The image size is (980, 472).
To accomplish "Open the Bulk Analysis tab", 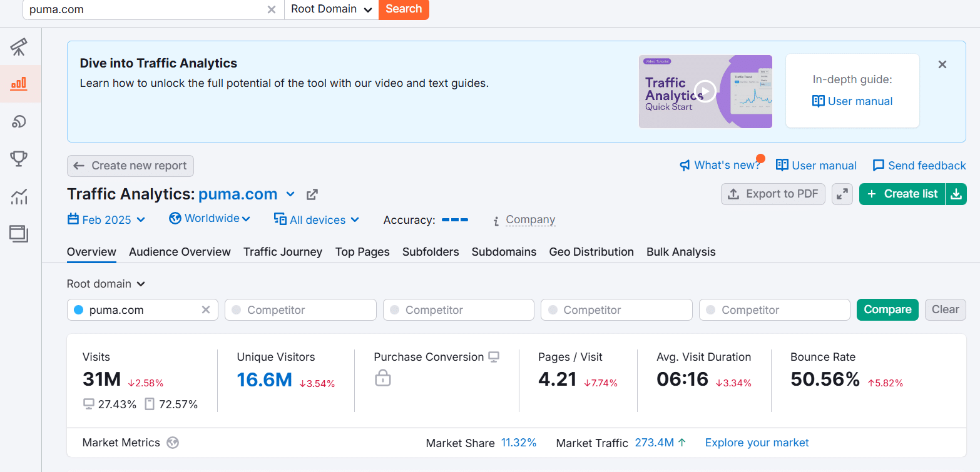I will coord(681,252).
